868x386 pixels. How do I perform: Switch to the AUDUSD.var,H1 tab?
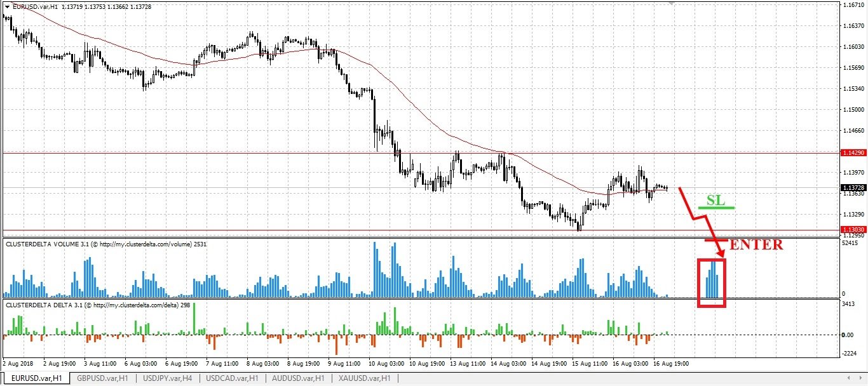coord(298,378)
